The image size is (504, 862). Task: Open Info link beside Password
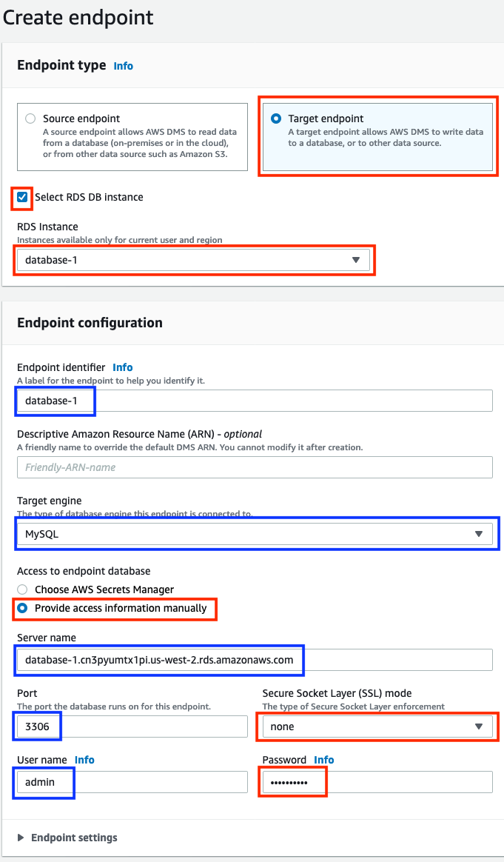pos(323,760)
